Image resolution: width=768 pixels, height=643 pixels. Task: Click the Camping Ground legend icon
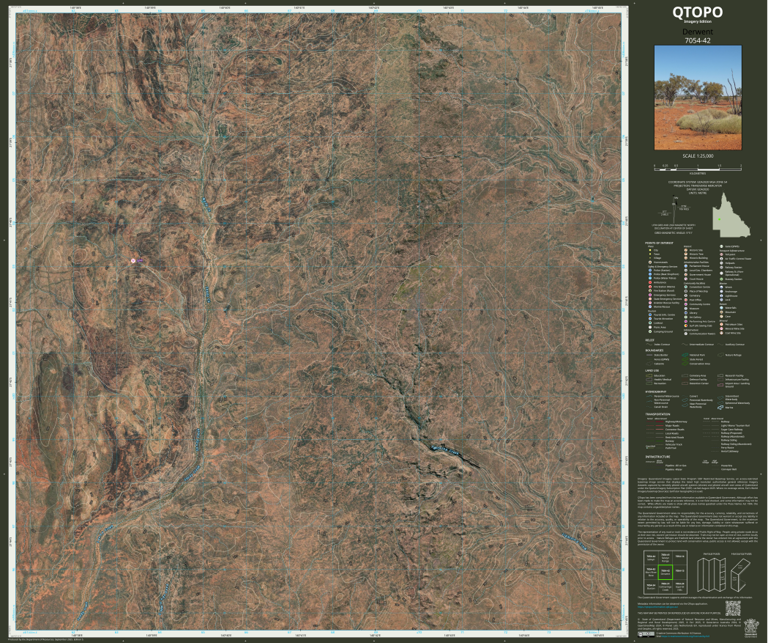pos(650,332)
